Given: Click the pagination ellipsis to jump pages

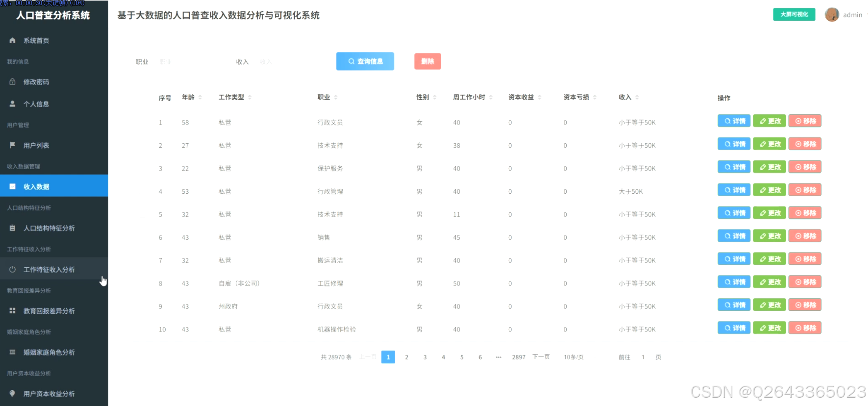Looking at the screenshot, I should [499, 357].
